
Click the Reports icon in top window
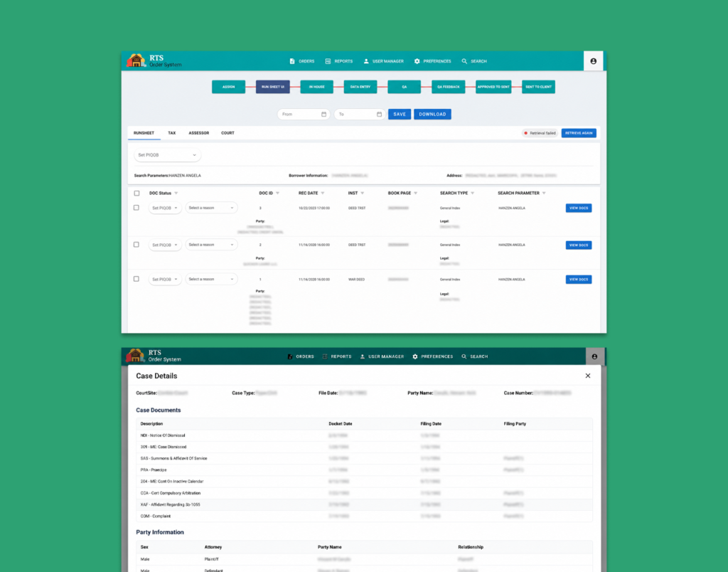328,61
